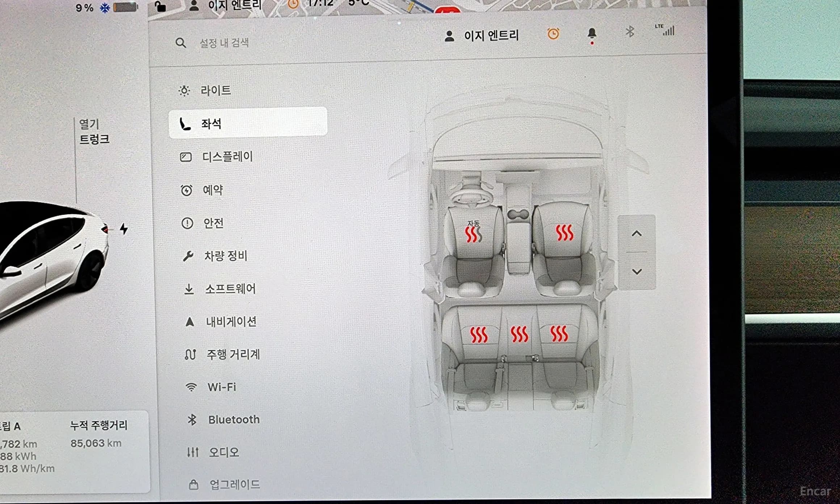Open the 디스플레이 settings menu
Viewport: 840px width, 504px height.
point(227,157)
